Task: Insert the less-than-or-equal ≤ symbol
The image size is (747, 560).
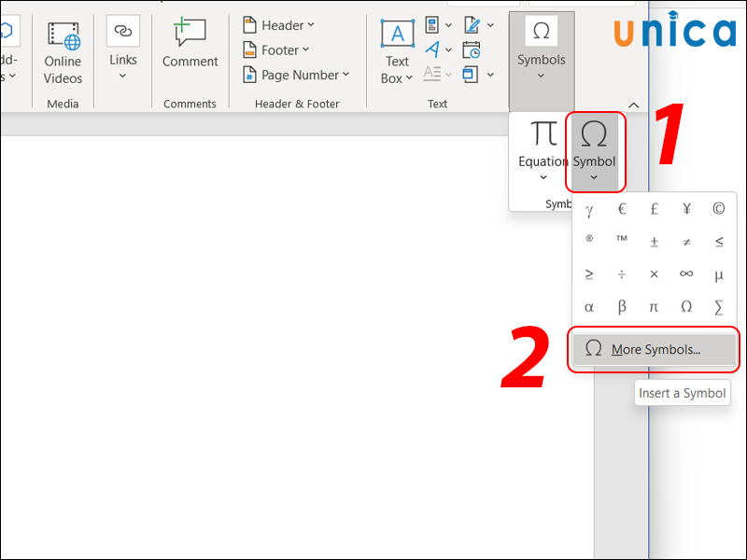Action: [719, 242]
